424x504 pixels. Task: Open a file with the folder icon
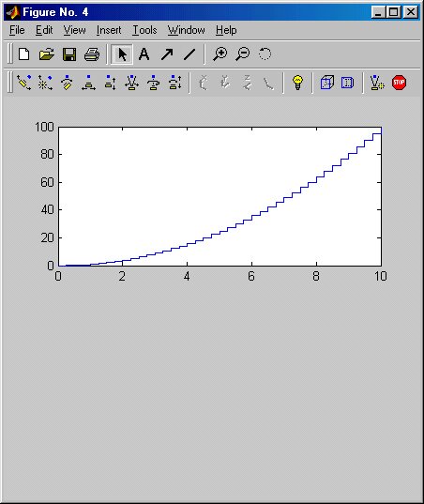click(x=47, y=54)
